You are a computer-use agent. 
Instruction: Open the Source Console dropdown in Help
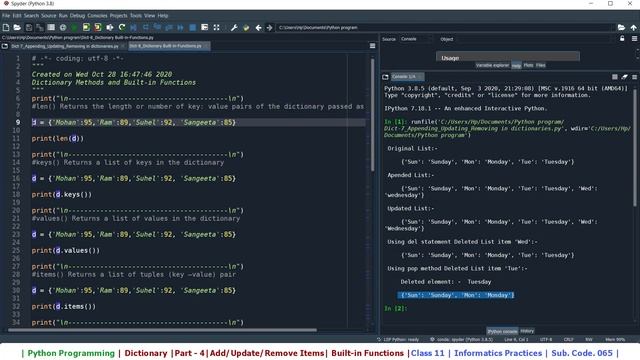coord(416,39)
